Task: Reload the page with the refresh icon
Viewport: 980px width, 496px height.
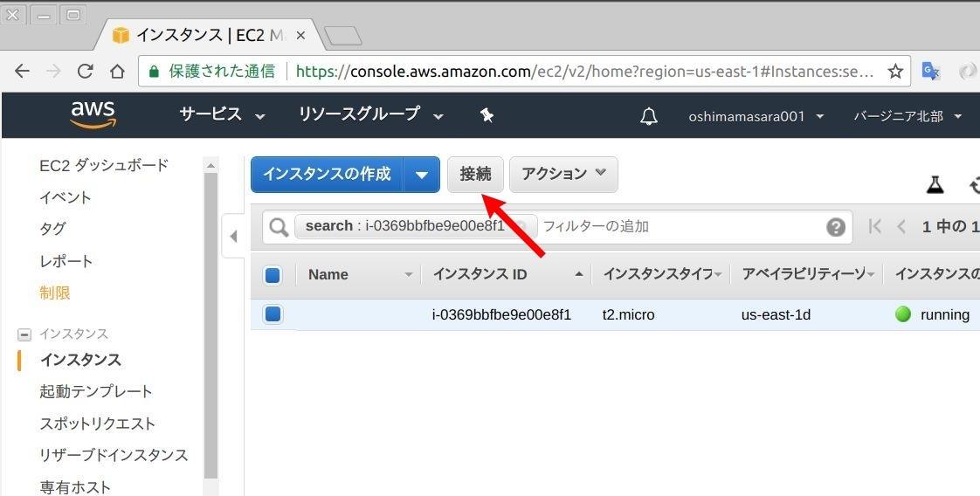Action: (x=85, y=72)
